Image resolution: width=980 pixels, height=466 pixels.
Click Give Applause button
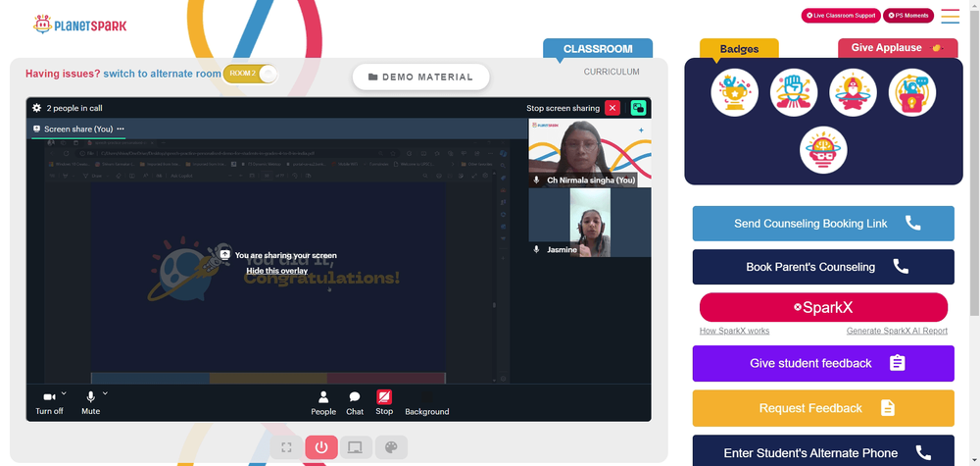click(x=898, y=48)
